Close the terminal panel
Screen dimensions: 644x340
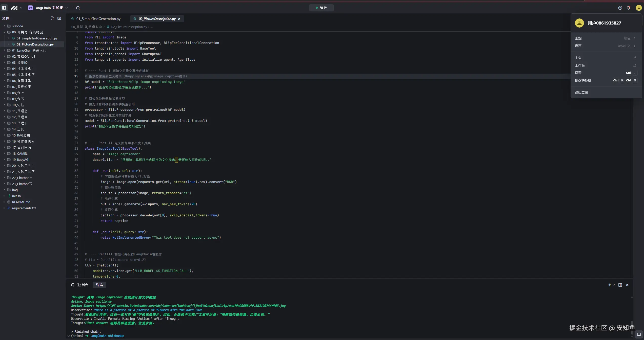click(x=627, y=285)
